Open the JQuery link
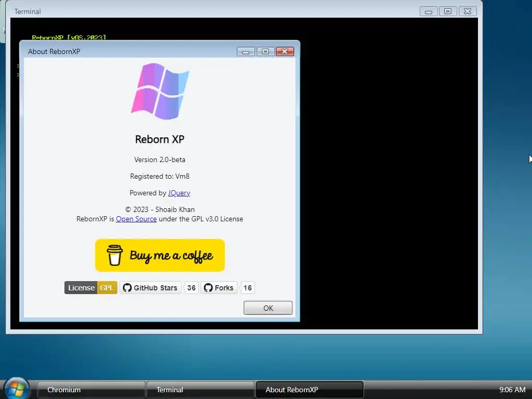Viewport: 532px width, 399px height. [x=179, y=193]
